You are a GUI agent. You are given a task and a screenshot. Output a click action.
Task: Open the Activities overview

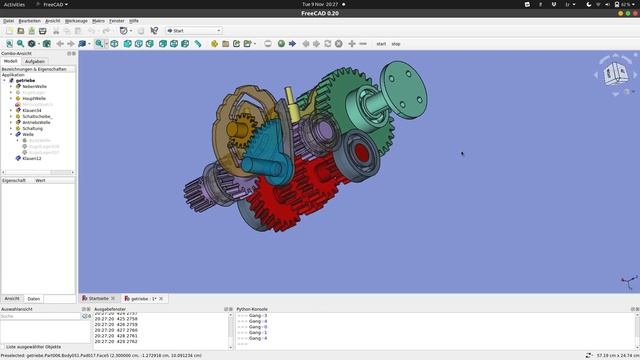pyautogui.click(x=14, y=4)
